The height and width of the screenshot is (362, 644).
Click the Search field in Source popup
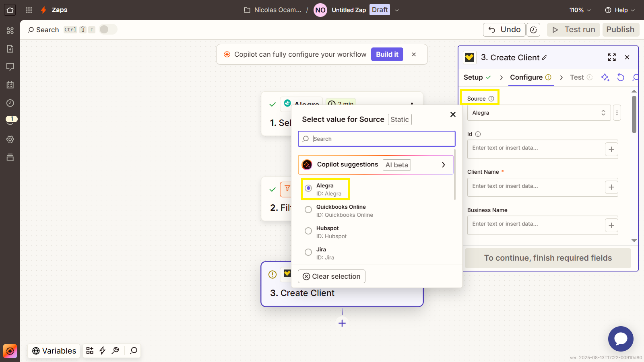click(377, 139)
